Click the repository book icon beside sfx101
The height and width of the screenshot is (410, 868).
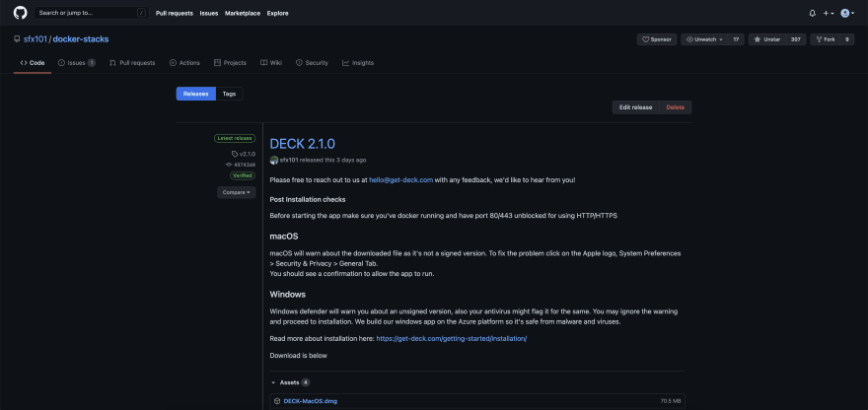[x=17, y=39]
